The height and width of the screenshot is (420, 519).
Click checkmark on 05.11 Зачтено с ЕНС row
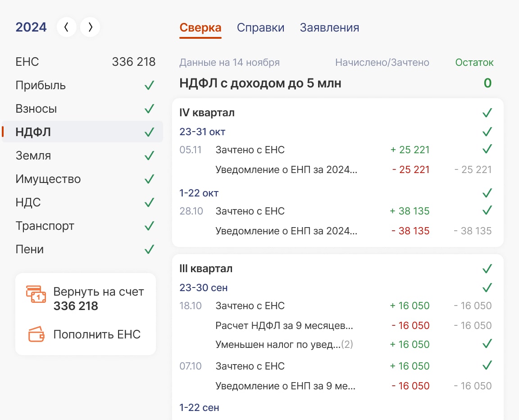tap(487, 149)
